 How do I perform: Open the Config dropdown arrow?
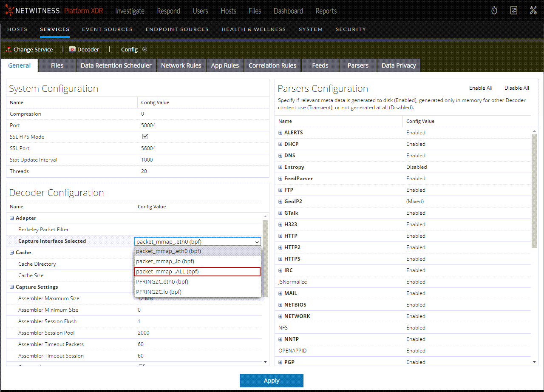pos(144,49)
